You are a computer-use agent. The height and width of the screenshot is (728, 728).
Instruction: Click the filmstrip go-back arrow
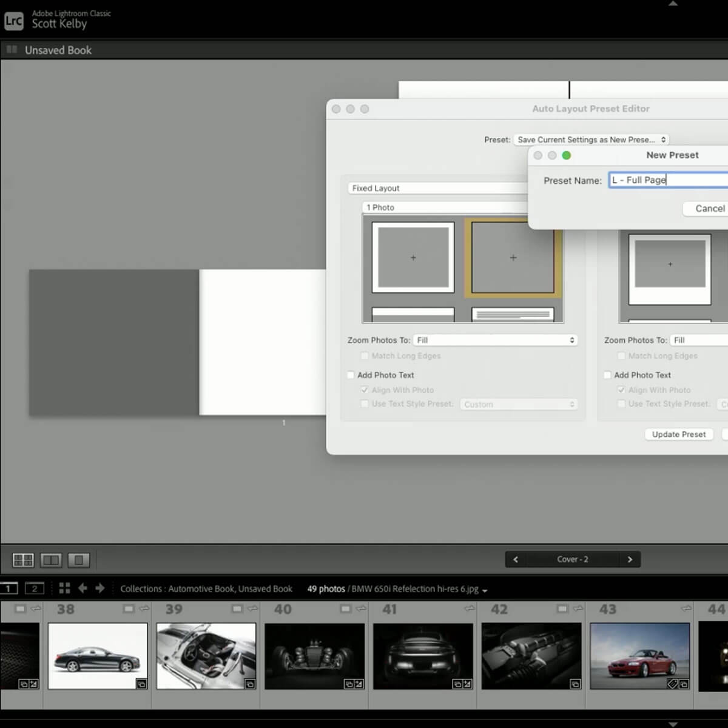83,588
